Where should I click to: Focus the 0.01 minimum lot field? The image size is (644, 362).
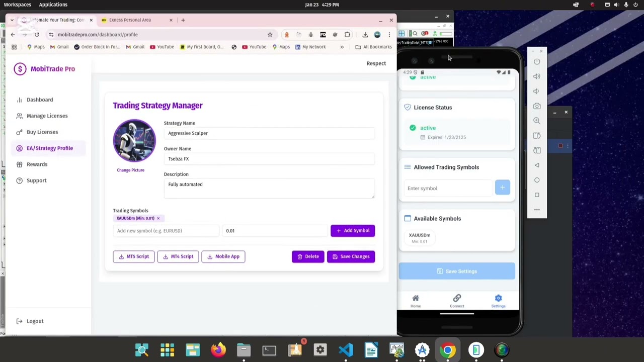tap(275, 231)
